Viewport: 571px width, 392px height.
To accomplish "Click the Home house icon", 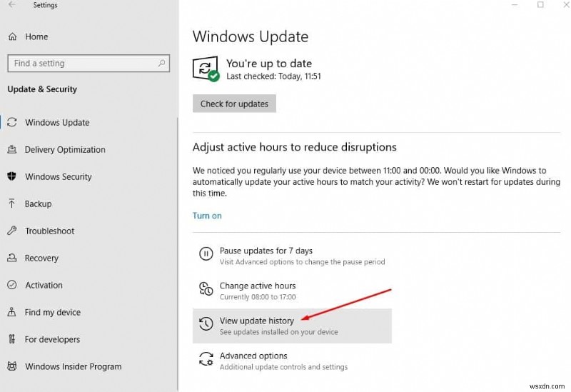I will pos(12,36).
